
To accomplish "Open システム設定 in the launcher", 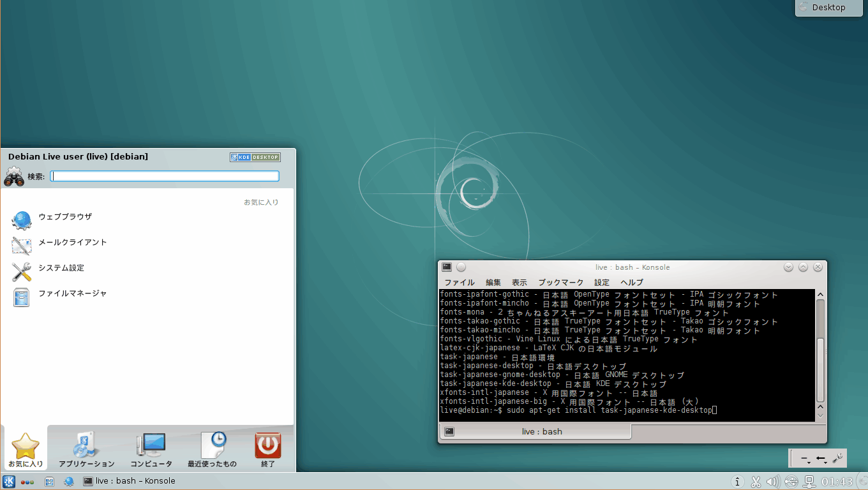I will pos(147,271).
